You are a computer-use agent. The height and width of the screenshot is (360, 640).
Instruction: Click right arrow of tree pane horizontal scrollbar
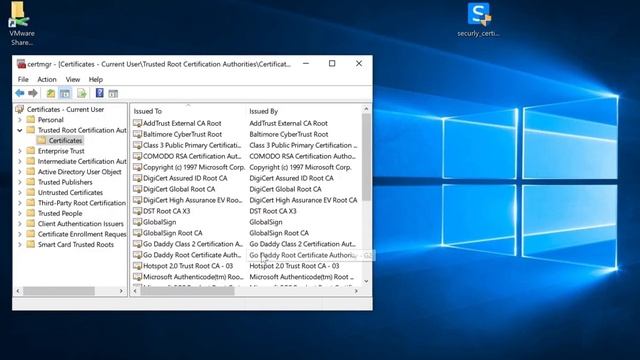point(121,291)
